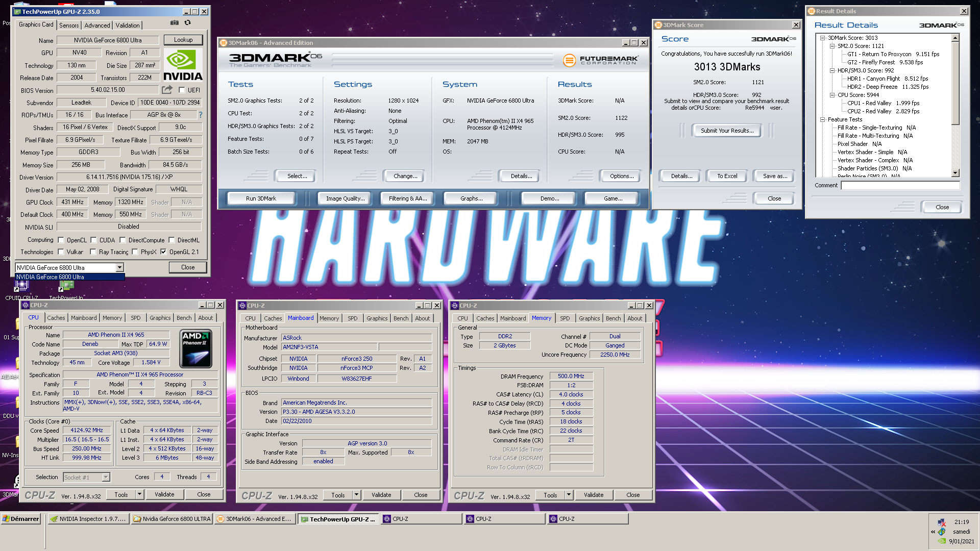Open SPD tab in CPU-Z Mainboard window
Viewport: 980px width, 551px height.
tap(353, 318)
